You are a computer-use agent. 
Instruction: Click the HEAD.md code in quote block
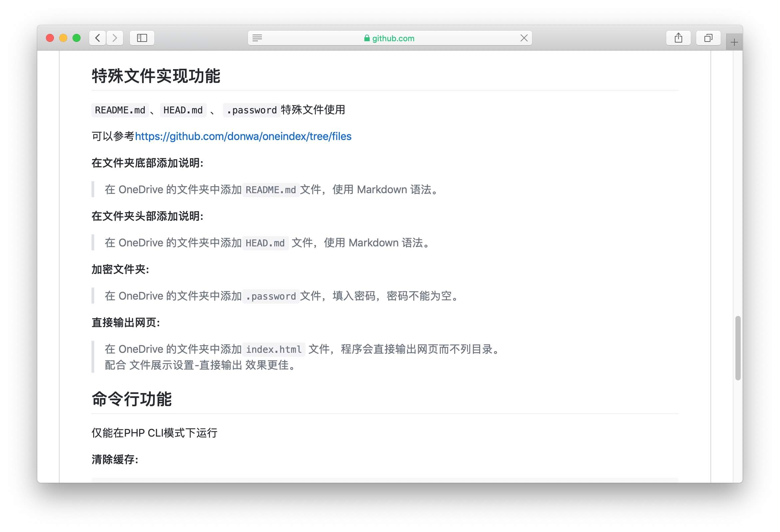(x=265, y=243)
